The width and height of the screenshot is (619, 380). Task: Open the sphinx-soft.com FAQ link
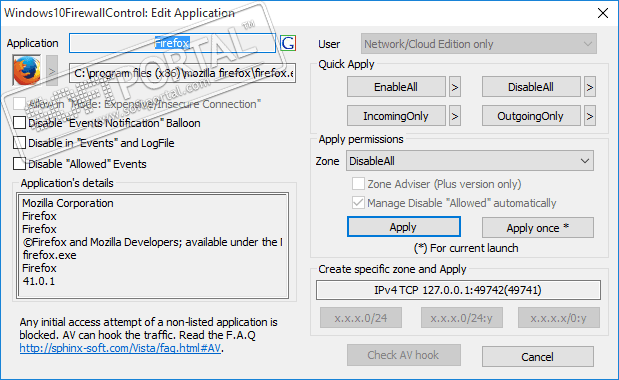[120, 348]
